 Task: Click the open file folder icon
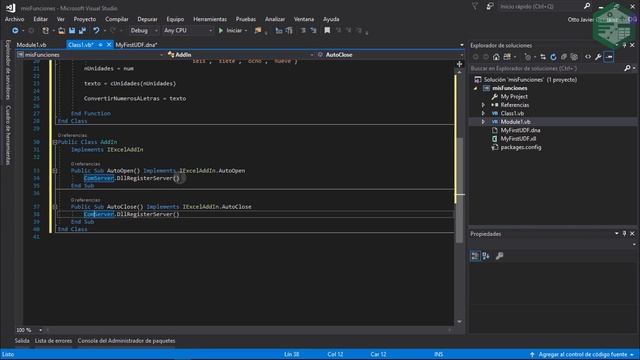[61, 31]
